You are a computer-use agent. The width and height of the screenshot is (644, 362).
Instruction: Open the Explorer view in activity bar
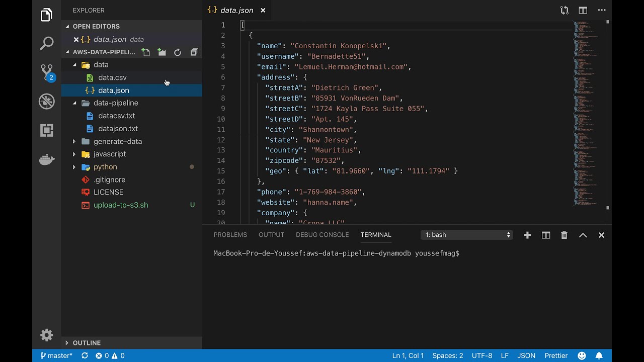(x=46, y=15)
